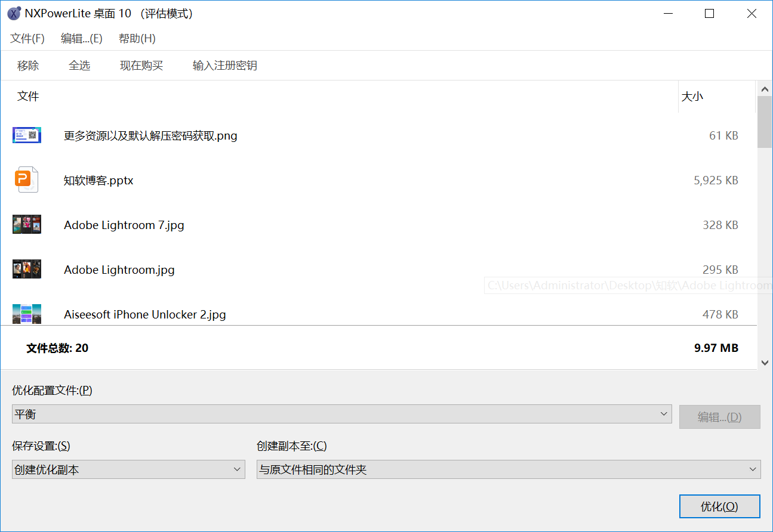The image size is (773, 532).
Task: Select file name Adobe Lightroom.jpg
Action: tap(119, 270)
